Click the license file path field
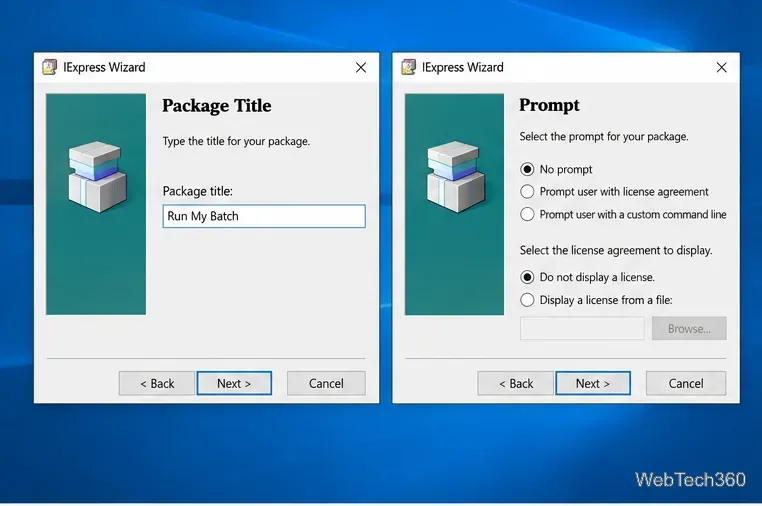This screenshot has width=762, height=506. (582, 329)
